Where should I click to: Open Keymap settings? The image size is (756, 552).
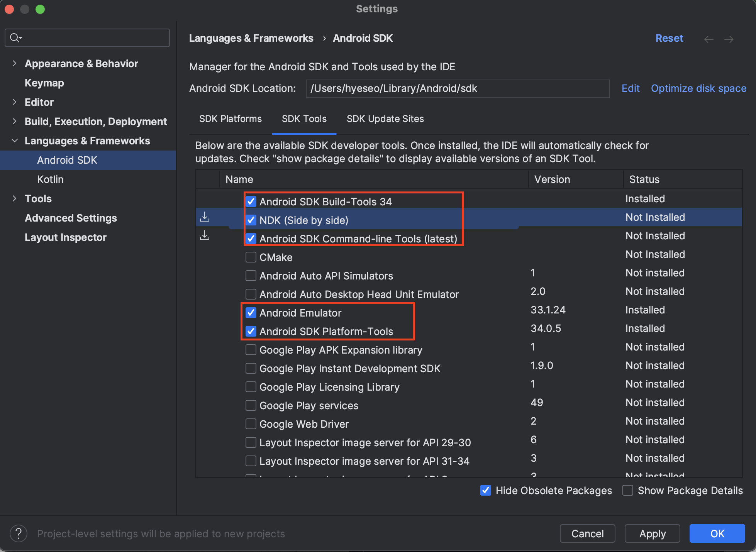[x=44, y=83]
